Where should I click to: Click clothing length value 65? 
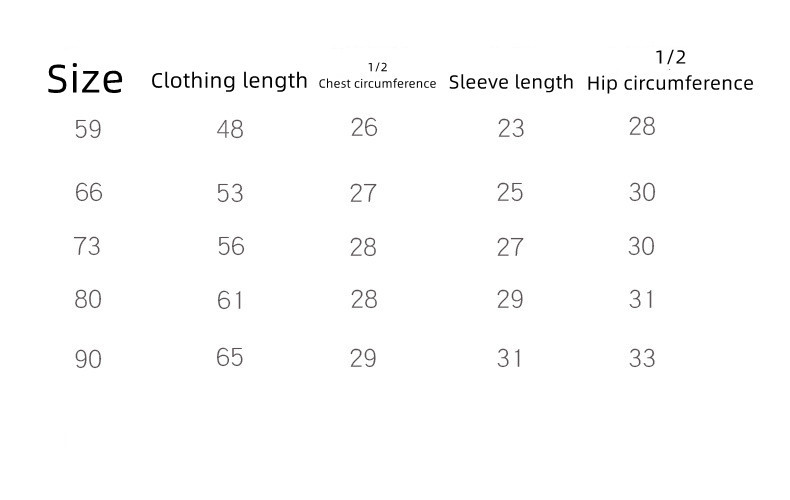click(x=230, y=357)
